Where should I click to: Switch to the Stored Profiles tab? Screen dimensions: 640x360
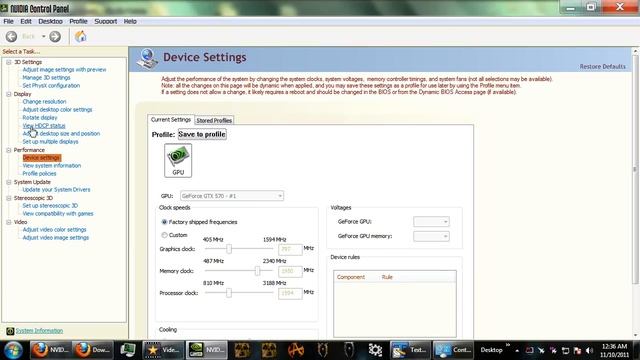click(x=214, y=120)
